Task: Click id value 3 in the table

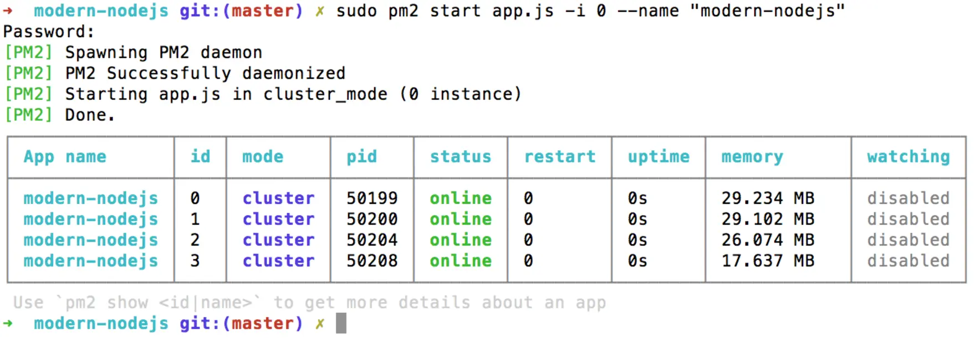Action: (x=195, y=261)
